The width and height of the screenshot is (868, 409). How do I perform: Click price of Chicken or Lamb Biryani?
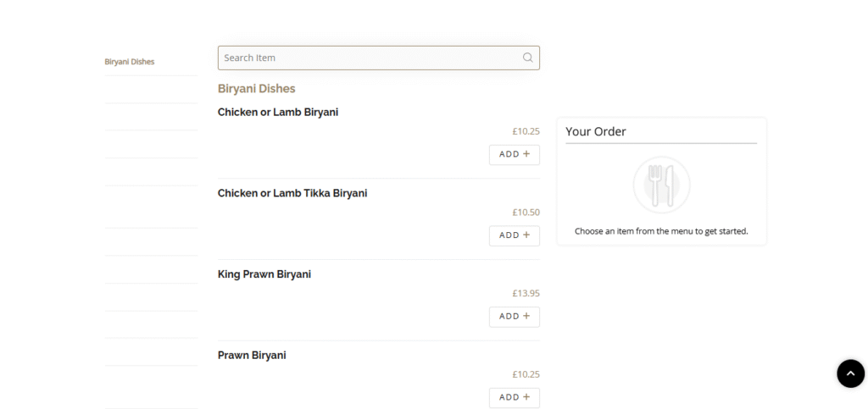[x=526, y=131]
